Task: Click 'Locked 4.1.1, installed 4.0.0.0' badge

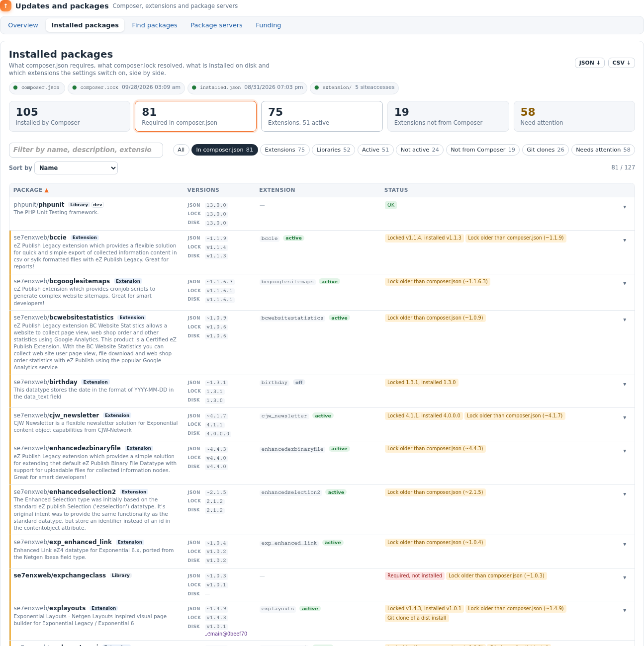Action: click(x=424, y=416)
